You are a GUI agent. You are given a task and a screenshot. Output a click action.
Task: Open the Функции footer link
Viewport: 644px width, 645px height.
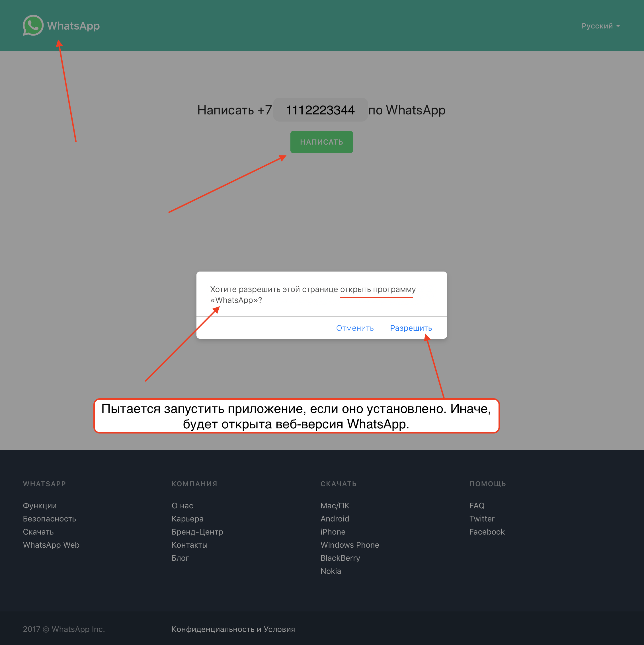(40, 506)
